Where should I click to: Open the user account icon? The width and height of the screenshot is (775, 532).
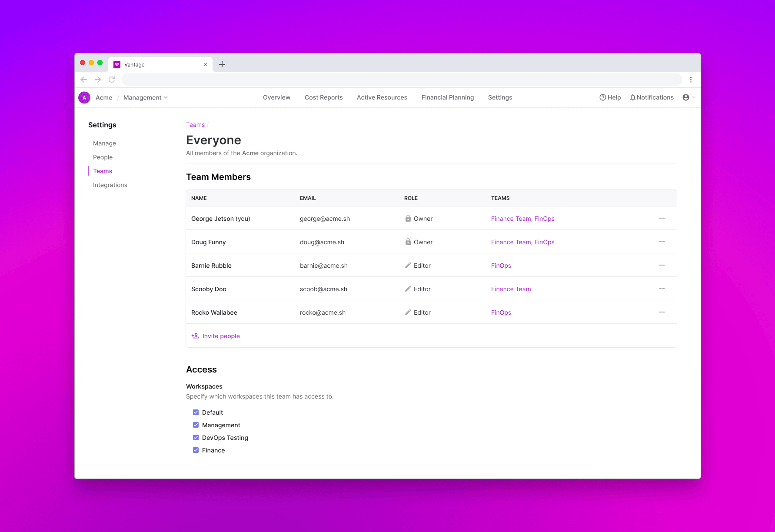[686, 97]
